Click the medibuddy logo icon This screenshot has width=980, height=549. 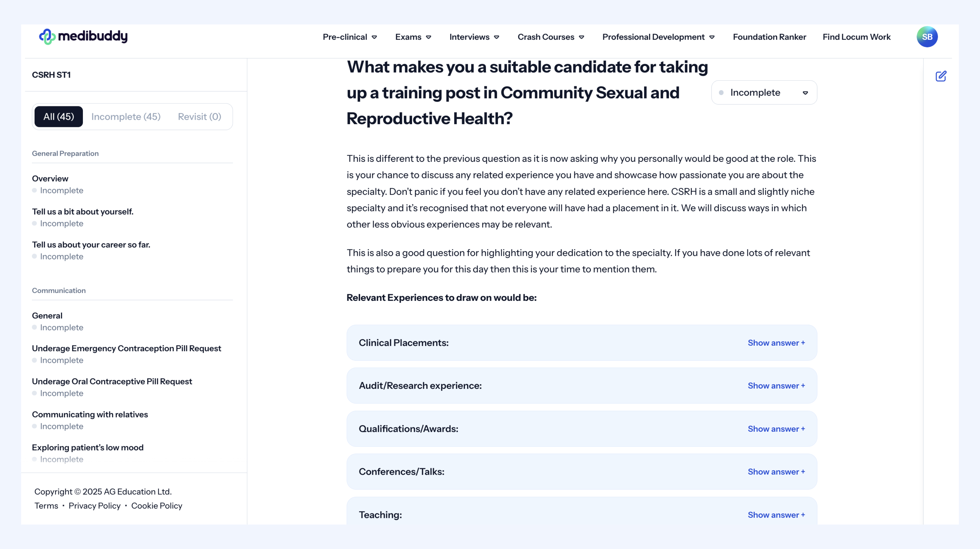coord(47,37)
